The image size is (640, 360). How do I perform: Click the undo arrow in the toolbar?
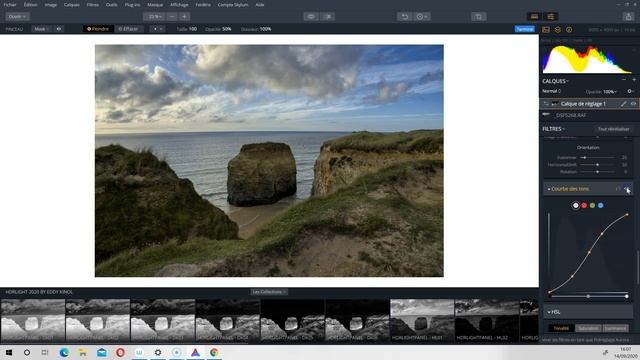404,17
